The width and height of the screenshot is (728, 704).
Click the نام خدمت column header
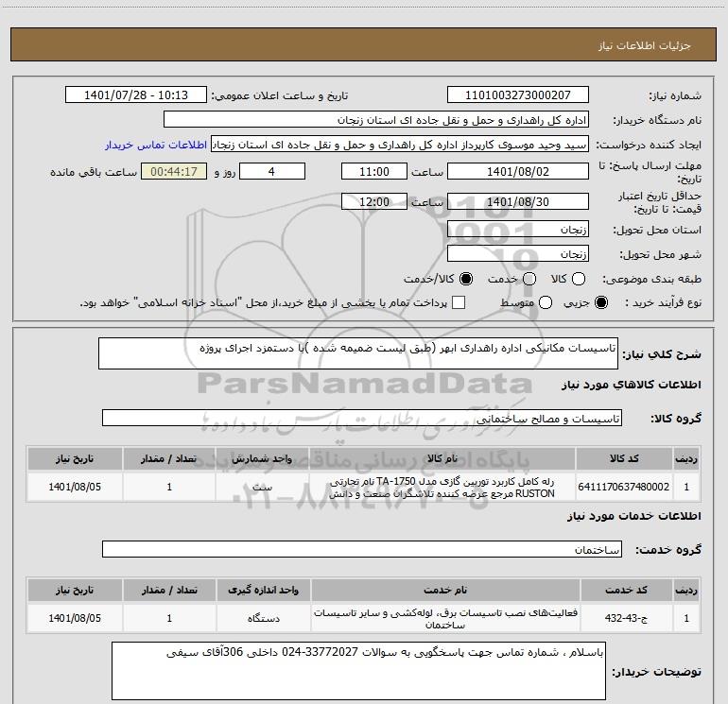point(444,590)
